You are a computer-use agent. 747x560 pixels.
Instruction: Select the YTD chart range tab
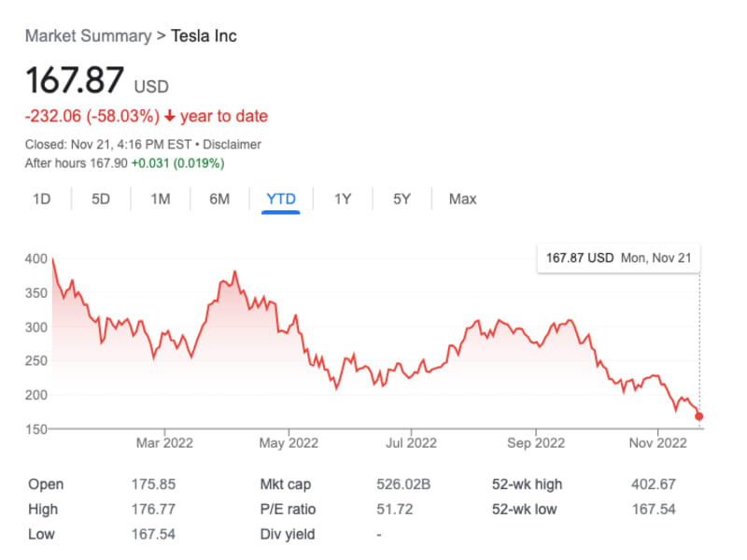(281, 199)
